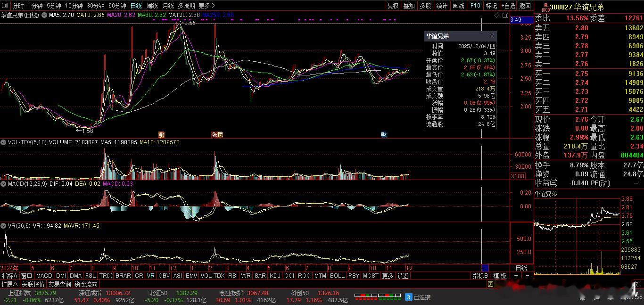Add stock via +自选 button
644x305 pixels.
pyautogui.click(x=509, y=6)
